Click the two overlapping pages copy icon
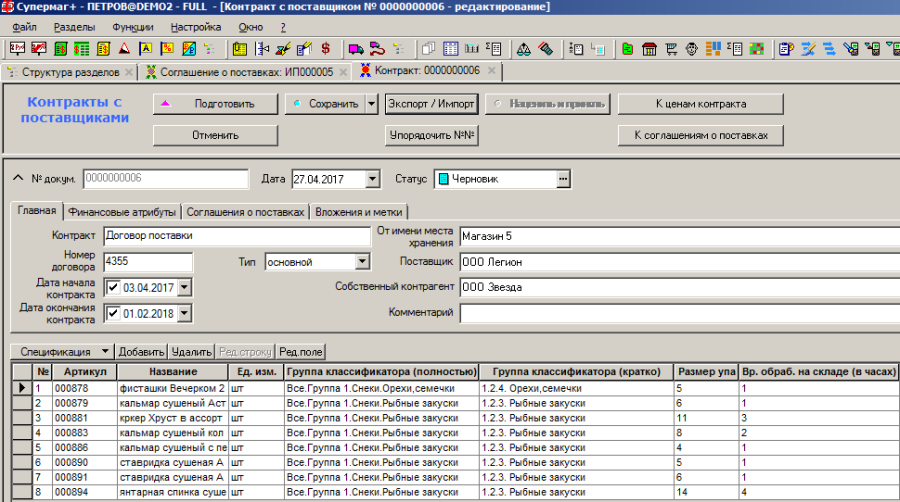900x502 pixels. click(428, 49)
